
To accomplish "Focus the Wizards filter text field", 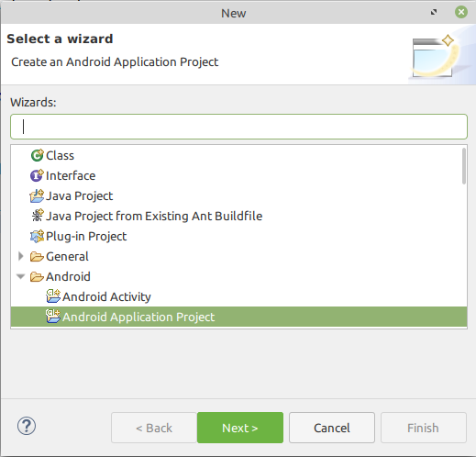I will click(238, 127).
